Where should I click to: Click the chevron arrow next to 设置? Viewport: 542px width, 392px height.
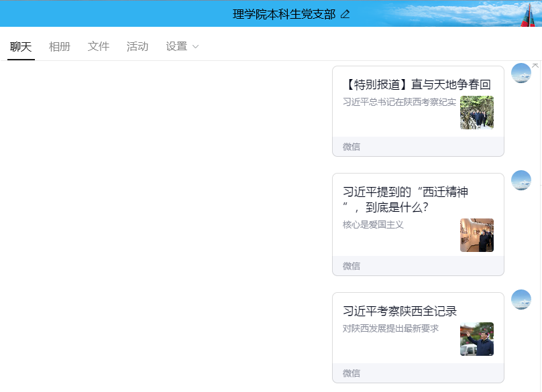[x=196, y=47]
